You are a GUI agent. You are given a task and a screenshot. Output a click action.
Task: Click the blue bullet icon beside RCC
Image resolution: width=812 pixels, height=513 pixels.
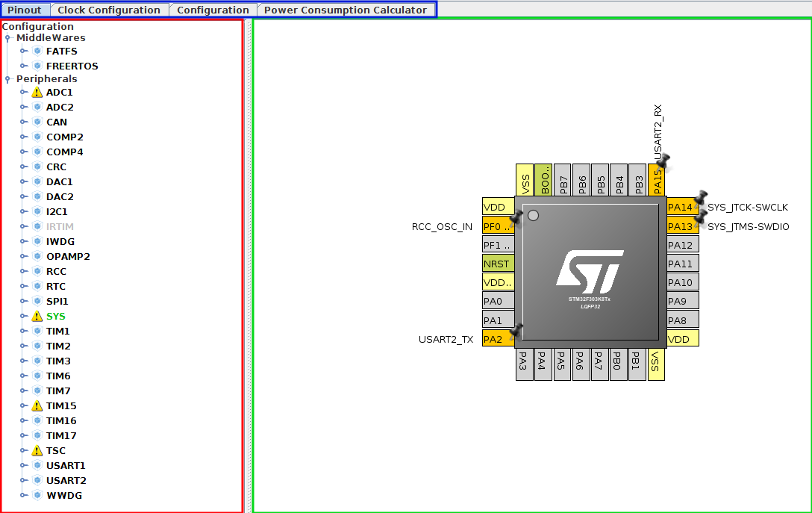tap(37, 271)
